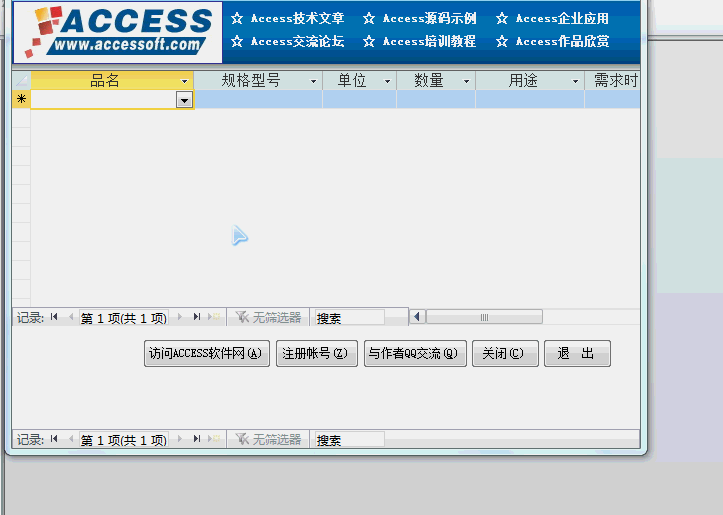Screen dimensions: 723x515
Task: Expand the 品名 combo box in new row
Action: [x=184, y=100]
